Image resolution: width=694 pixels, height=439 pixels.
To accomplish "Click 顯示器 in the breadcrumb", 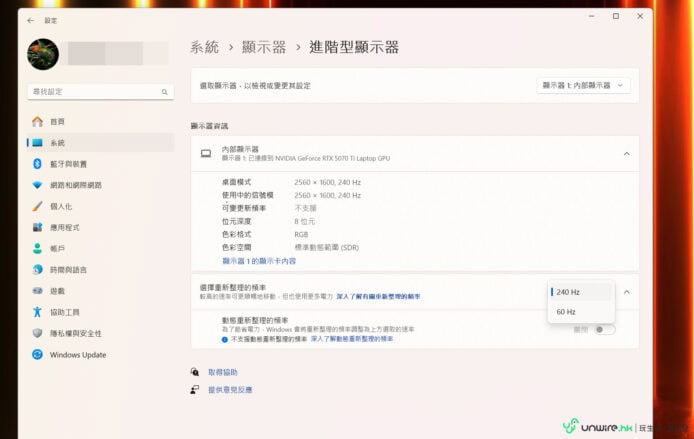I will (x=264, y=47).
